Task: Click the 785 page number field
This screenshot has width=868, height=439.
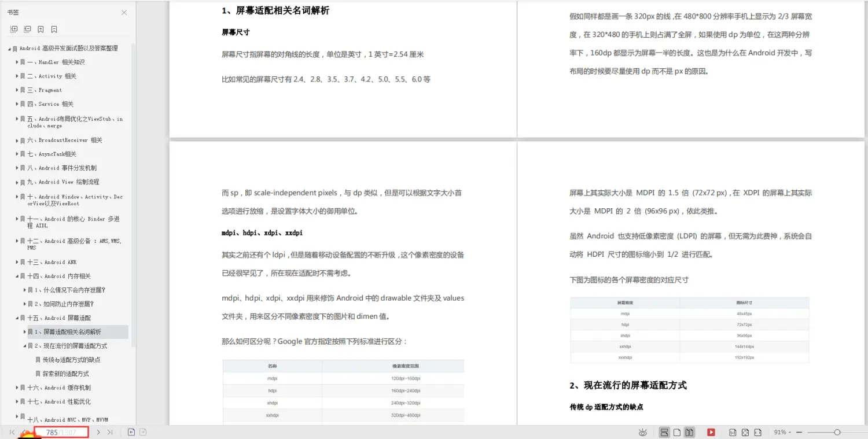Action: [61, 432]
